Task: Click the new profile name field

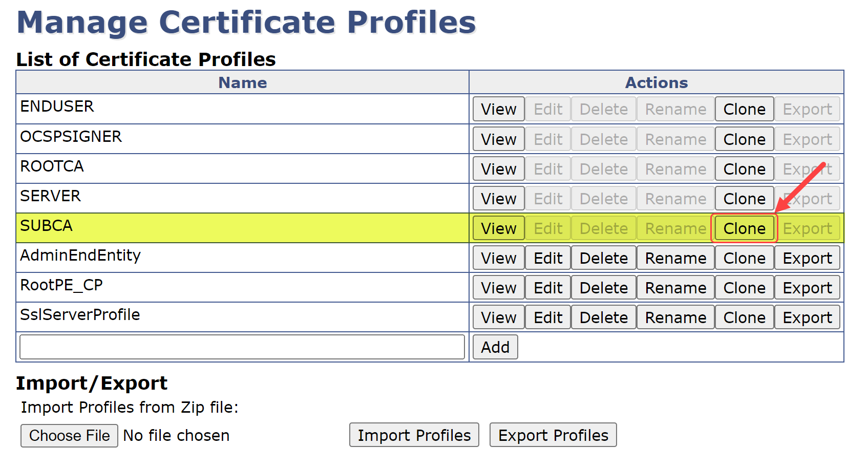Action: (x=242, y=347)
